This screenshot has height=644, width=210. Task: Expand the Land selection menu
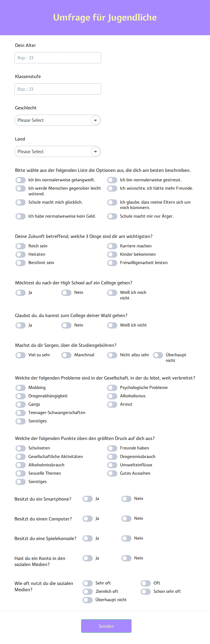[x=58, y=151]
